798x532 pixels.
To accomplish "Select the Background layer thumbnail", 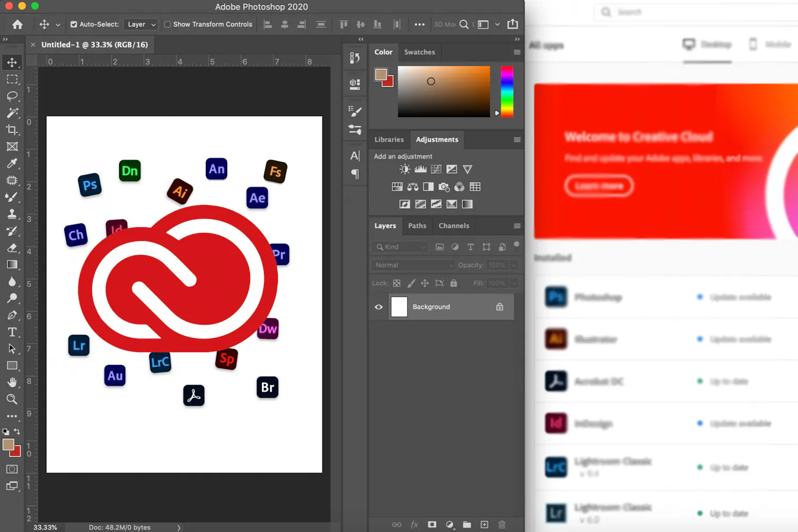I will [x=399, y=307].
